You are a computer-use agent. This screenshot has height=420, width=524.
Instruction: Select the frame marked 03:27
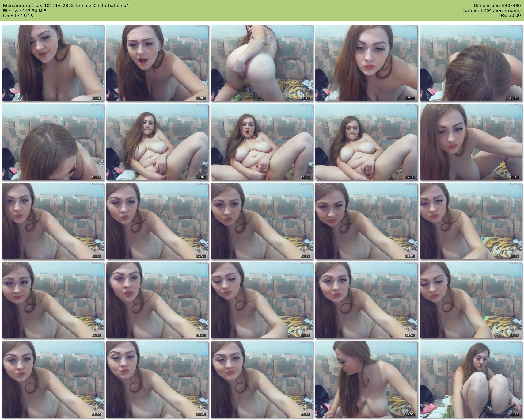[53, 142]
